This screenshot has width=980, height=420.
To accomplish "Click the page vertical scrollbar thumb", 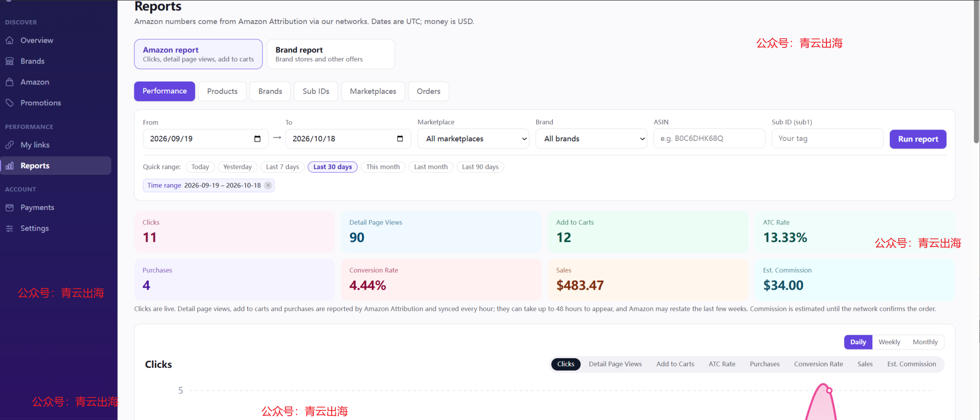I will pyautogui.click(x=976, y=72).
